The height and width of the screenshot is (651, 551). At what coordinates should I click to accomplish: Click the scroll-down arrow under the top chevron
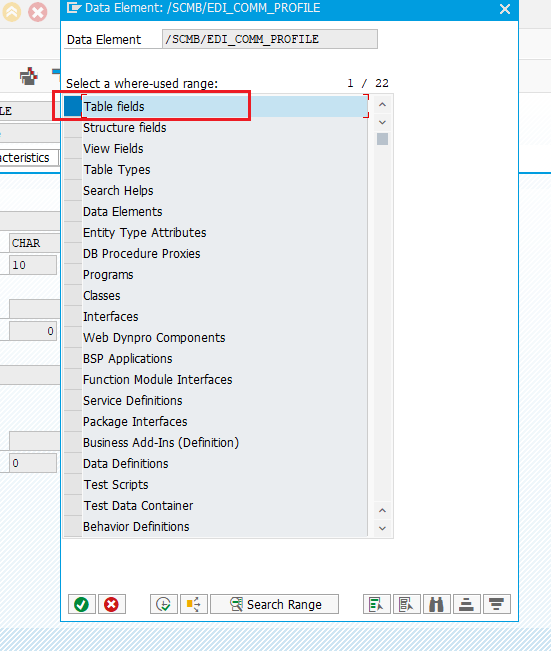pos(382,122)
